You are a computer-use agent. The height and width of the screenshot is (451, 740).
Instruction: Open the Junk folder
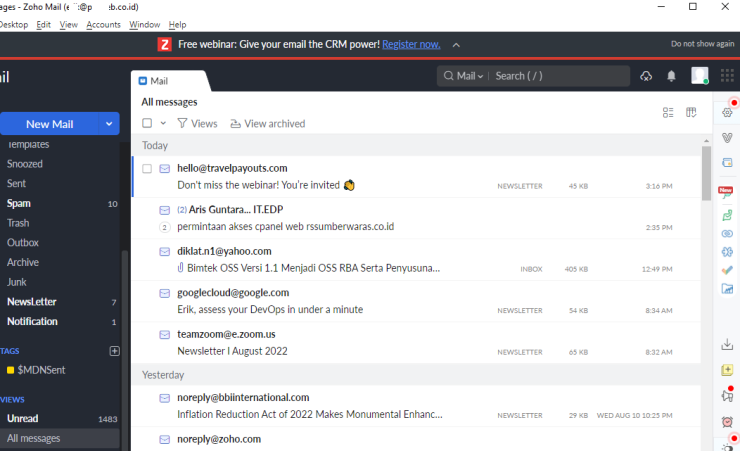[17, 282]
